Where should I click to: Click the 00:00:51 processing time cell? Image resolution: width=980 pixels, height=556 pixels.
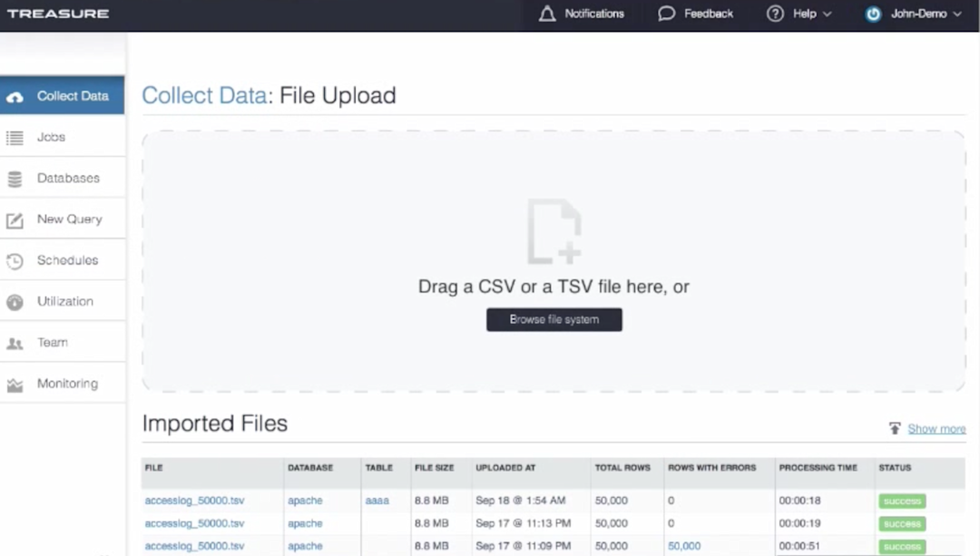pyautogui.click(x=800, y=546)
